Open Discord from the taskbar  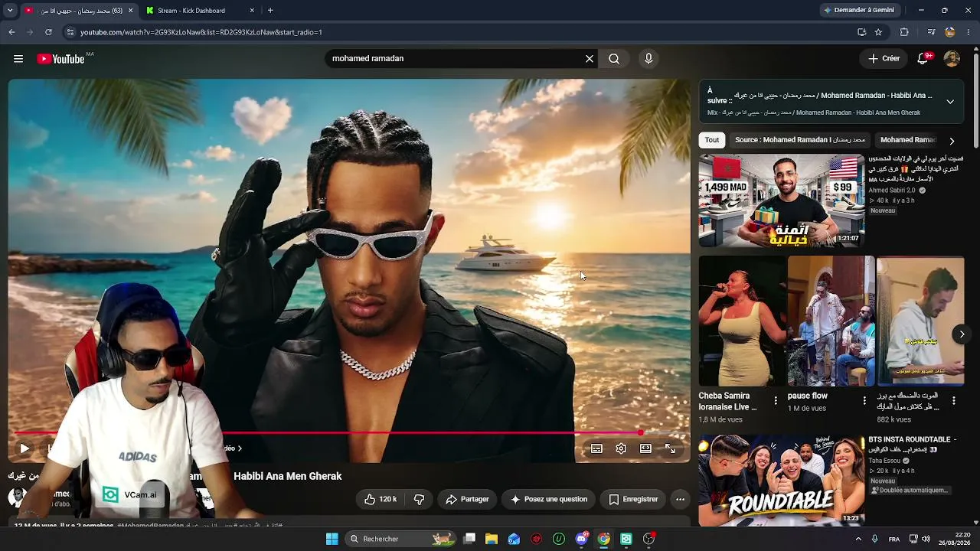[581, 539]
